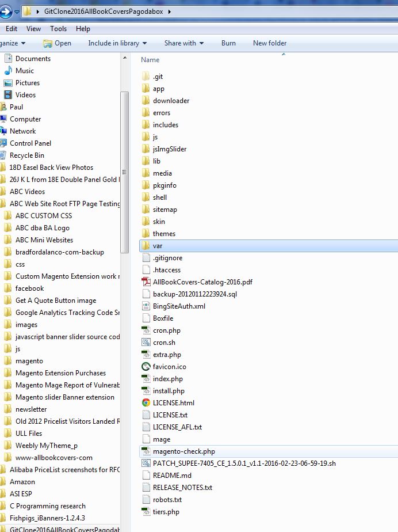Select the downloader folder icon
The width and height of the screenshot is (398, 532).
pyautogui.click(x=146, y=100)
